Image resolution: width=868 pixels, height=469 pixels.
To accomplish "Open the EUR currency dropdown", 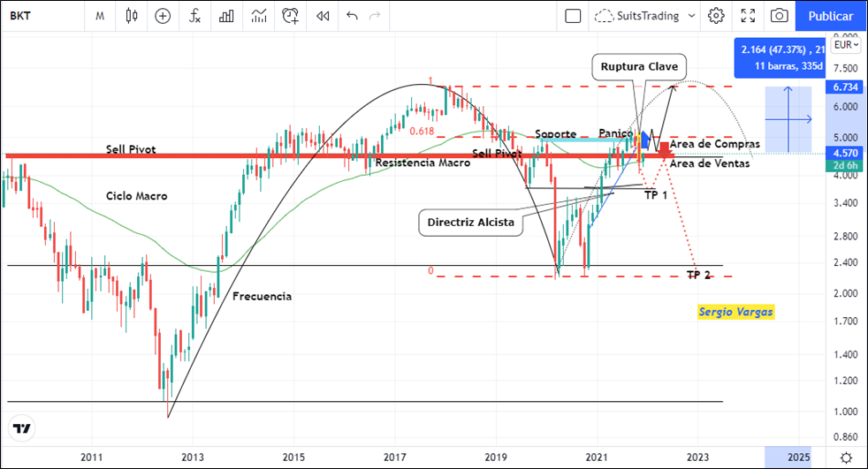I will (x=843, y=45).
